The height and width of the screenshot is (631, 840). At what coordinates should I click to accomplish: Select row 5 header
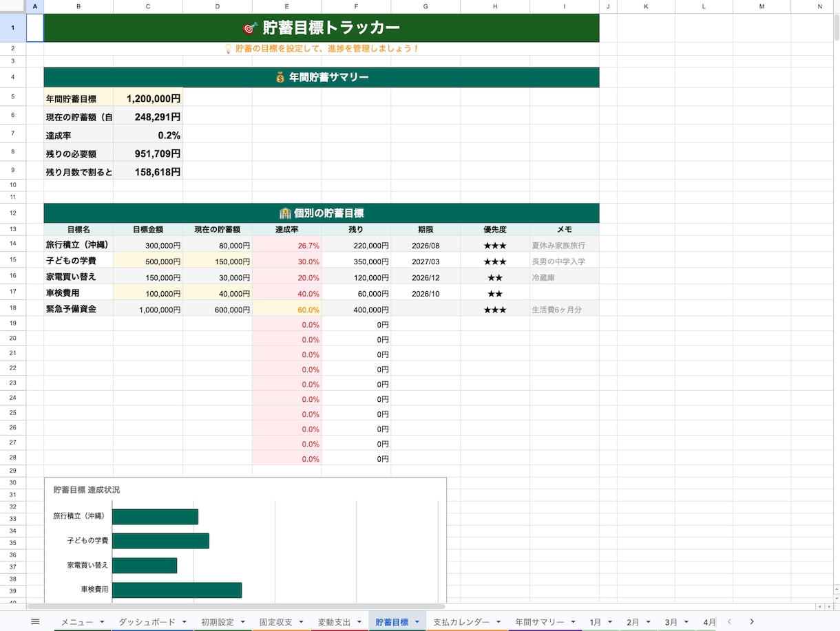pyautogui.click(x=13, y=98)
